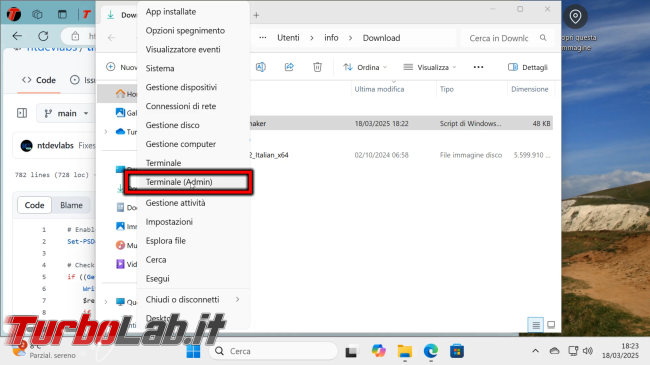Click info in the address breadcrumb
650x365 pixels.
coord(331,38)
